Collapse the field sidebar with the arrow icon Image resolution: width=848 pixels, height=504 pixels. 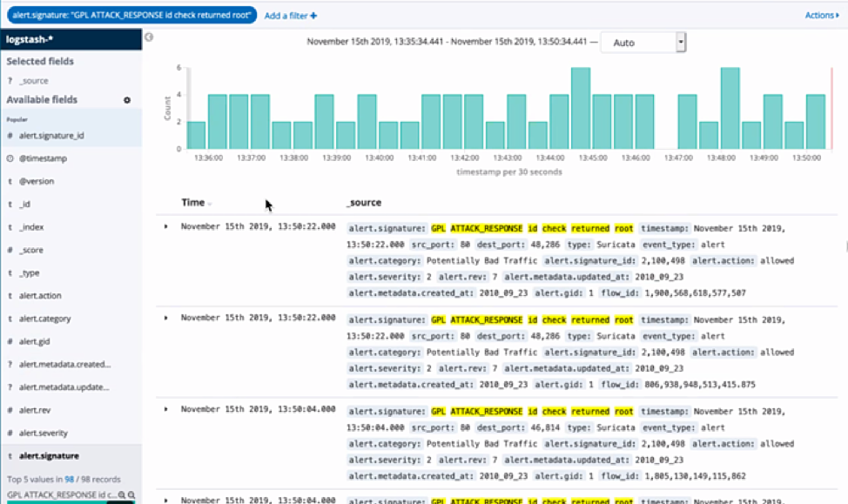click(x=149, y=37)
